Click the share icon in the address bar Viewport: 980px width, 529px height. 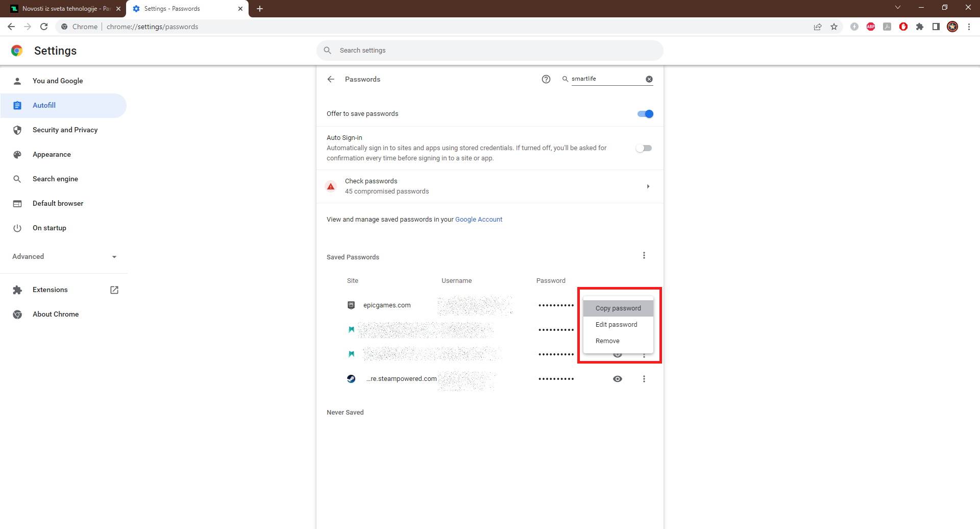pyautogui.click(x=818, y=27)
